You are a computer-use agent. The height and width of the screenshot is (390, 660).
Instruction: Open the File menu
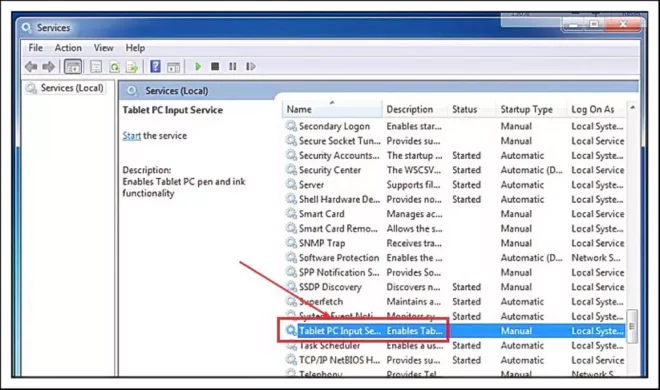click(x=35, y=48)
